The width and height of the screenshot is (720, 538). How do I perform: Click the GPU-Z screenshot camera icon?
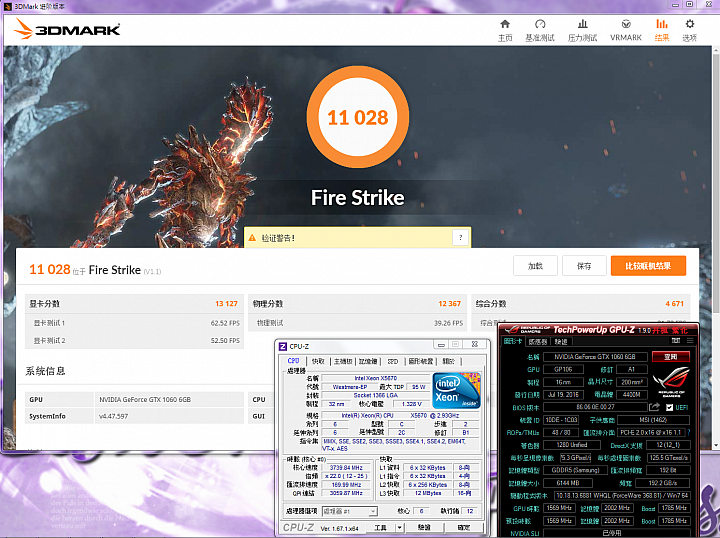675,341
